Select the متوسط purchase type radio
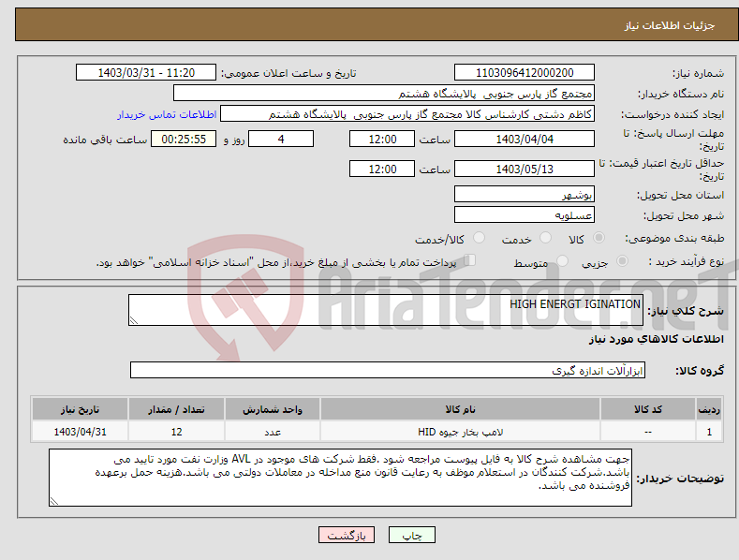Screen dimensions: 739x560 click(x=562, y=261)
